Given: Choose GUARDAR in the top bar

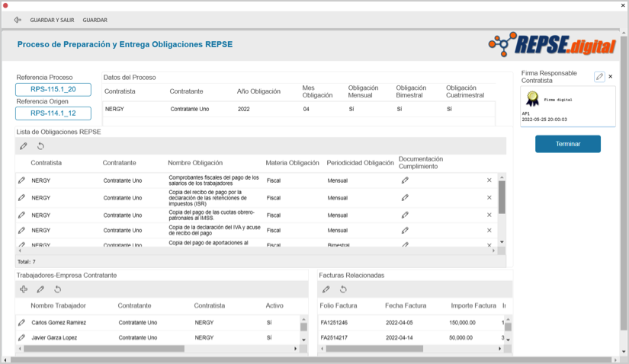Looking at the screenshot, I should point(95,20).
